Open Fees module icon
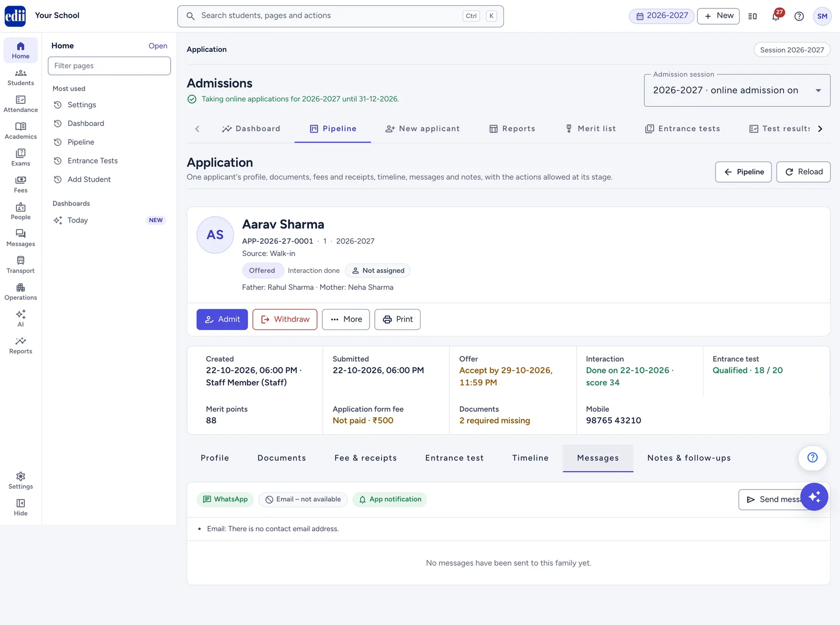Viewport: 840px width, 625px height. pyautogui.click(x=20, y=184)
